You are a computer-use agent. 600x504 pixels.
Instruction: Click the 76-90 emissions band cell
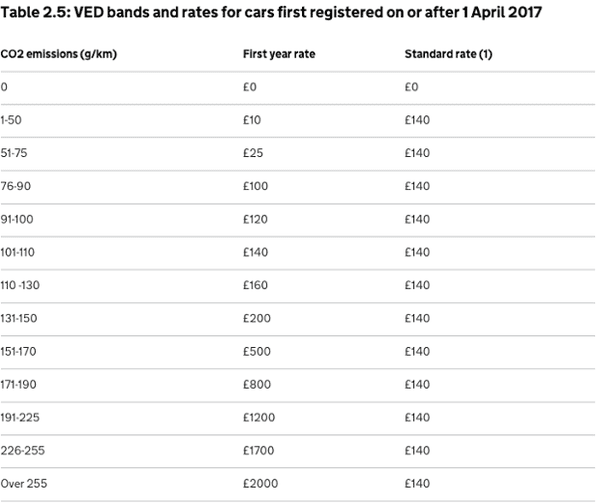tap(17, 185)
